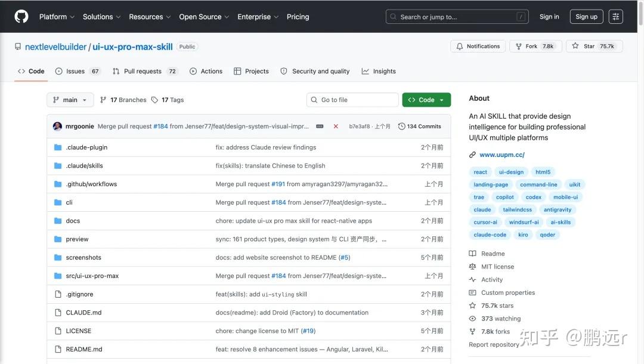Click the Sign up button
This screenshot has width=644, height=364.
pyautogui.click(x=586, y=17)
